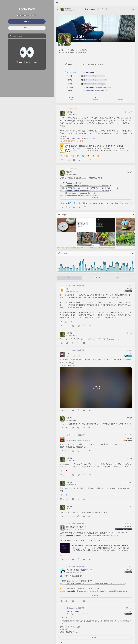Expand ひいらぎみかさ's NHK post with Show more
Screen dimensions: 138x644
click(x=96, y=595)
